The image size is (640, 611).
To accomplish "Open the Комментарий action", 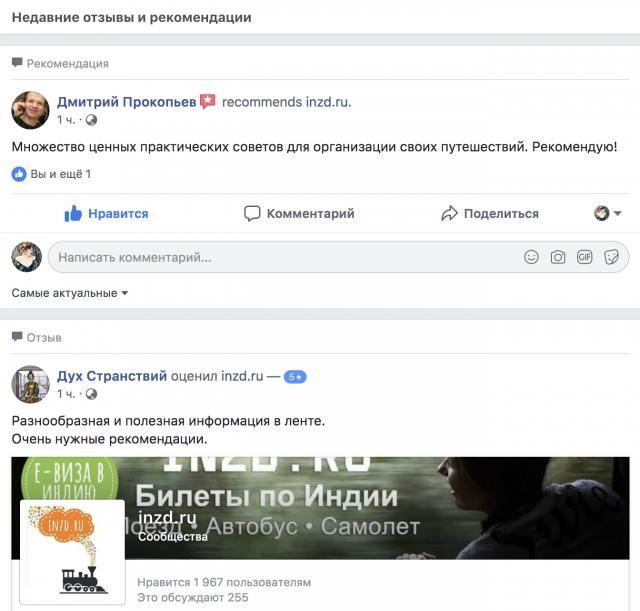I will click(x=299, y=213).
